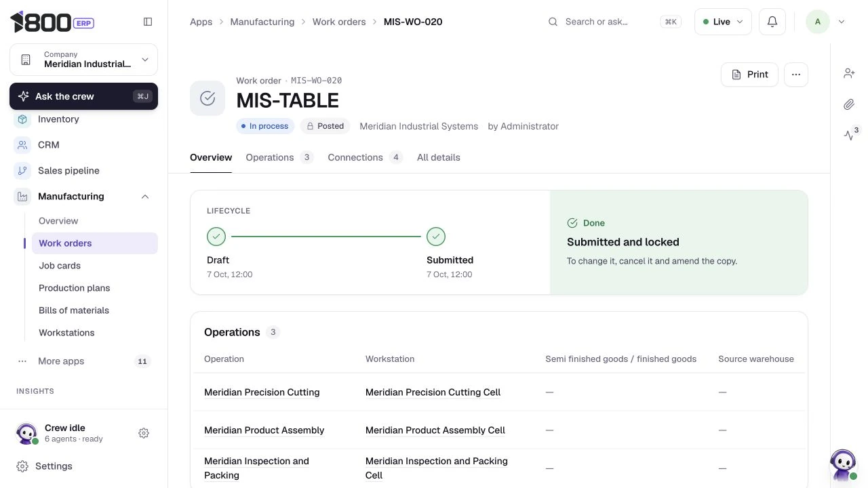Collapse the Manufacturing section chevron
This screenshot has width=868, height=488.
pos(145,197)
